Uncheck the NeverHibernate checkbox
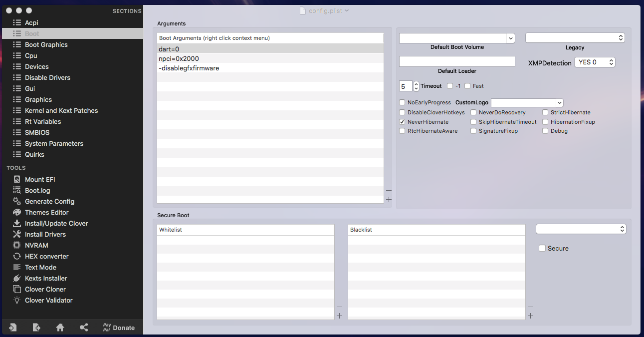 (402, 122)
